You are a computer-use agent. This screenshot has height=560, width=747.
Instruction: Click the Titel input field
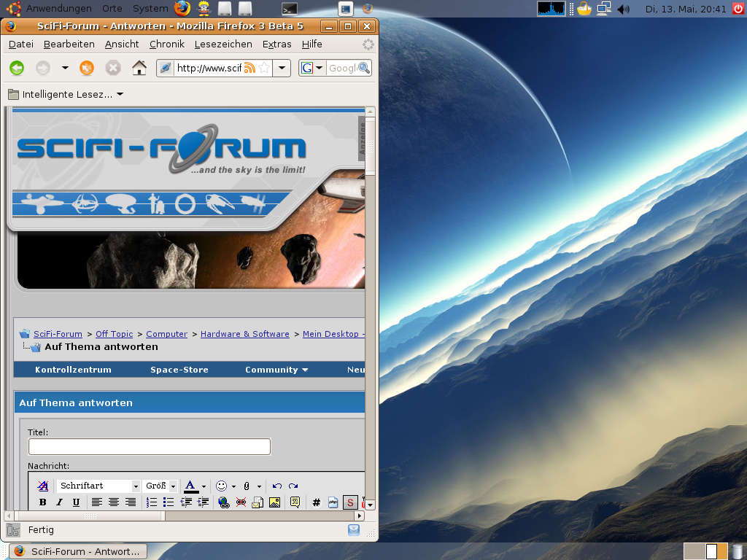point(149,446)
